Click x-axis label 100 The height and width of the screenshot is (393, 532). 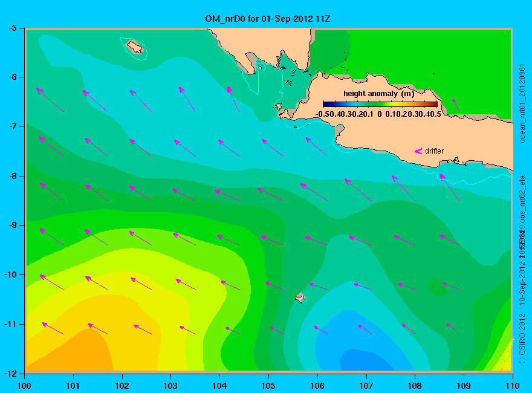[x=24, y=386]
